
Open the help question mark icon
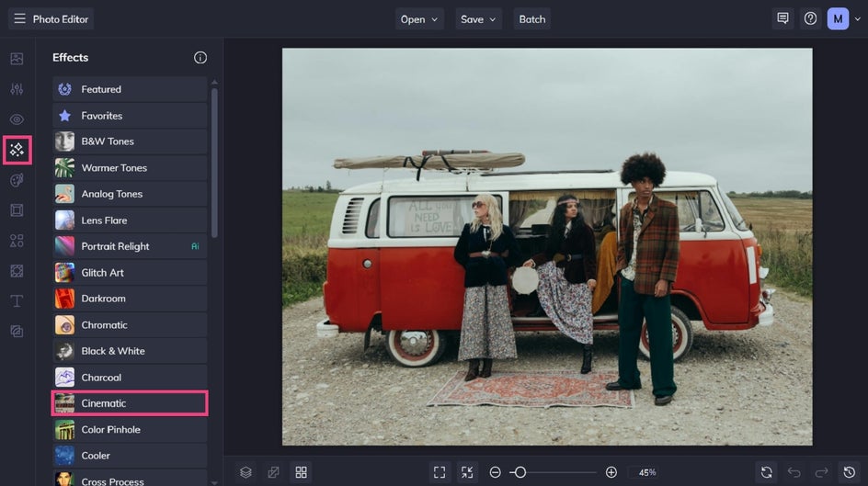tap(810, 18)
